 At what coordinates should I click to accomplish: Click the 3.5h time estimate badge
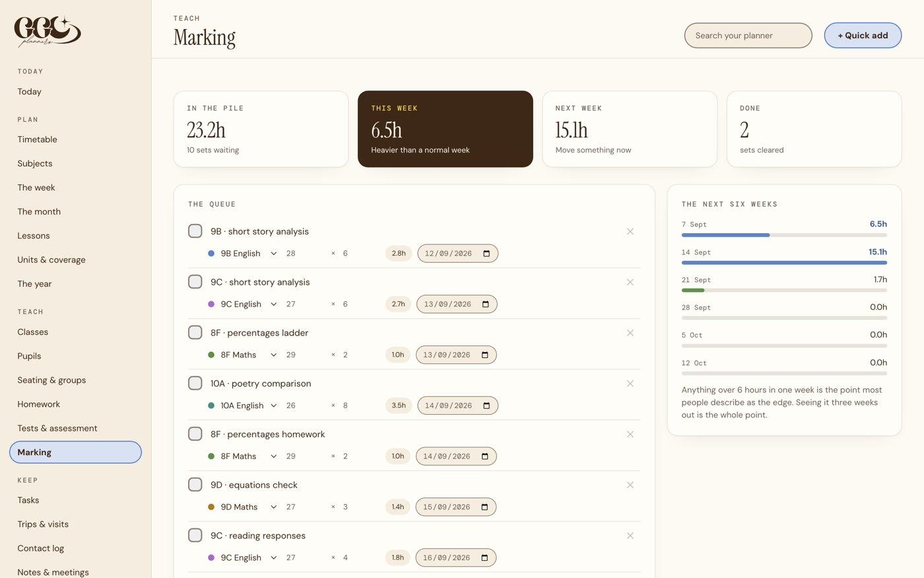click(x=399, y=406)
